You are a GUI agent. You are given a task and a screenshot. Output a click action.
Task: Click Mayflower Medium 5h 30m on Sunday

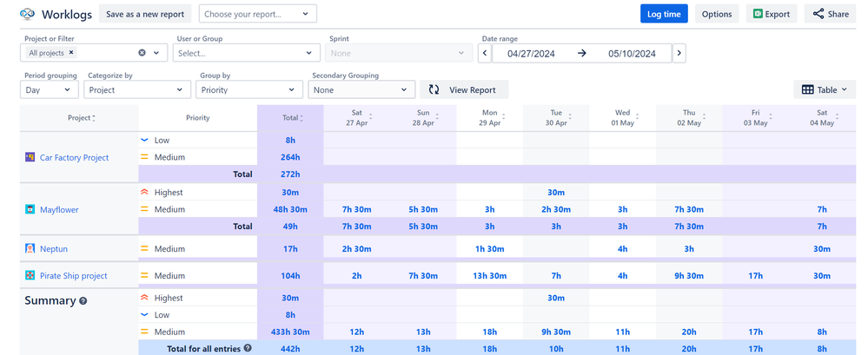[x=423, y=209]
